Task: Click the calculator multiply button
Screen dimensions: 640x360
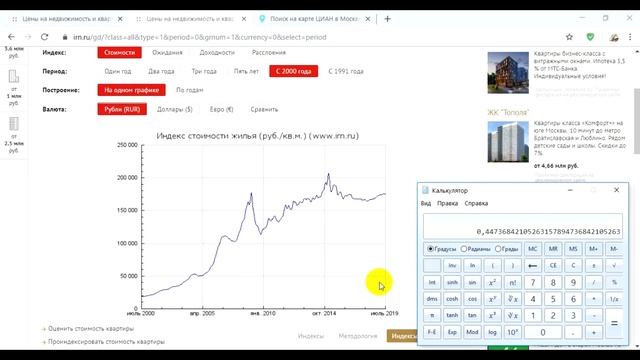Action: click(x=594, y=299)
